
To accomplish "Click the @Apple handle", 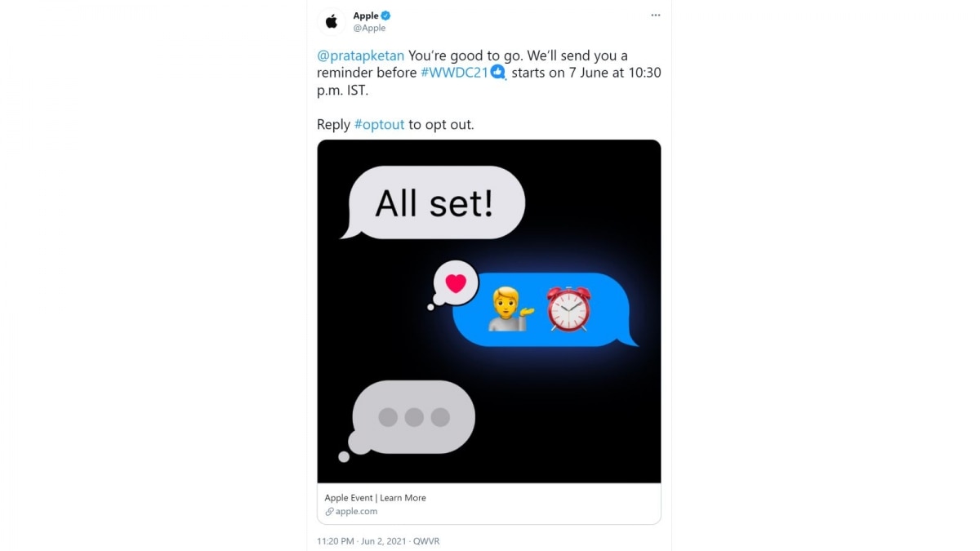I will pyautogui.click(x=369, y=28).
